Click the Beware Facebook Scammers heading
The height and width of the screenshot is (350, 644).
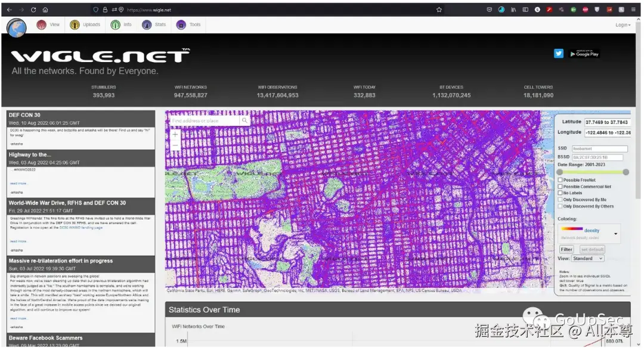pyautogui.click(x=45, y=337)
